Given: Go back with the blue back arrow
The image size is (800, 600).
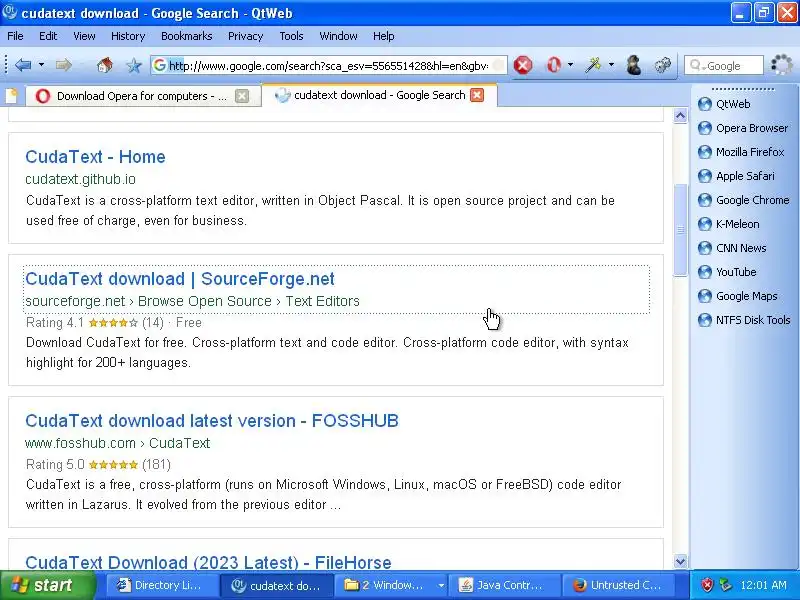Looking at the screenshot, I should (23, 65).
